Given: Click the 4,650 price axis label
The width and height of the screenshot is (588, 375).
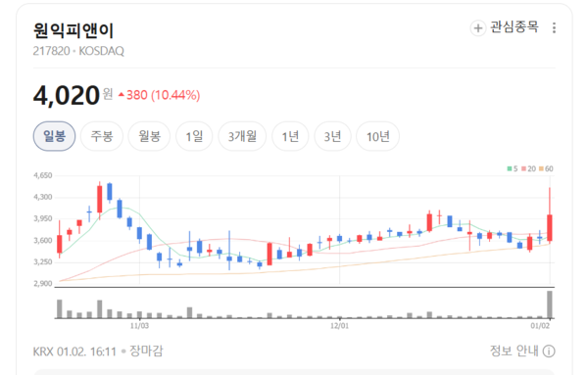Looking at the screenshot, I should point(43,175).
